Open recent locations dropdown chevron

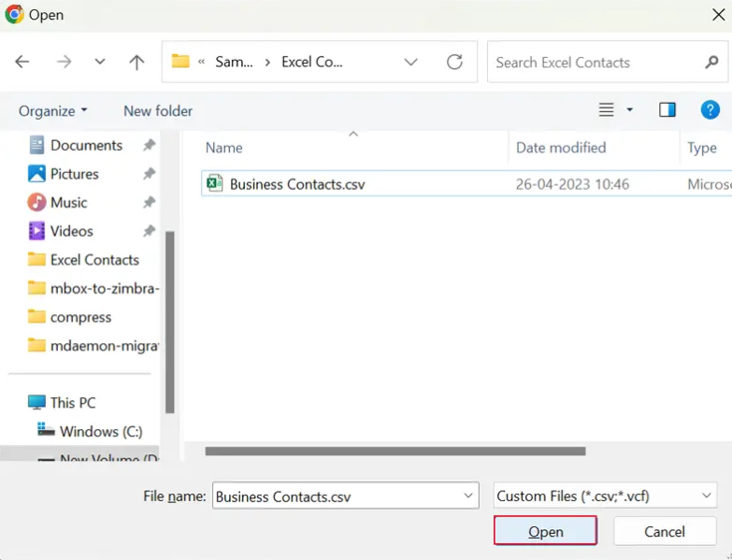100,61
